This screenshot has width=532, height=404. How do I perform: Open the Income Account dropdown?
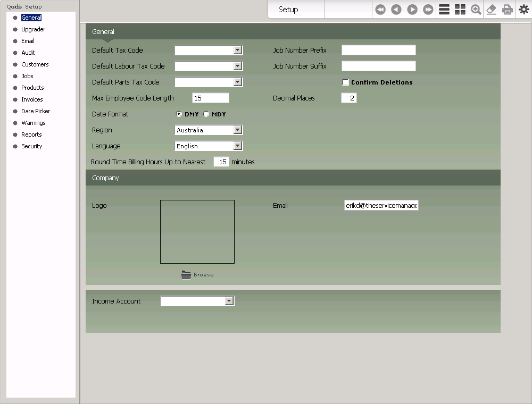click(229, 301)
